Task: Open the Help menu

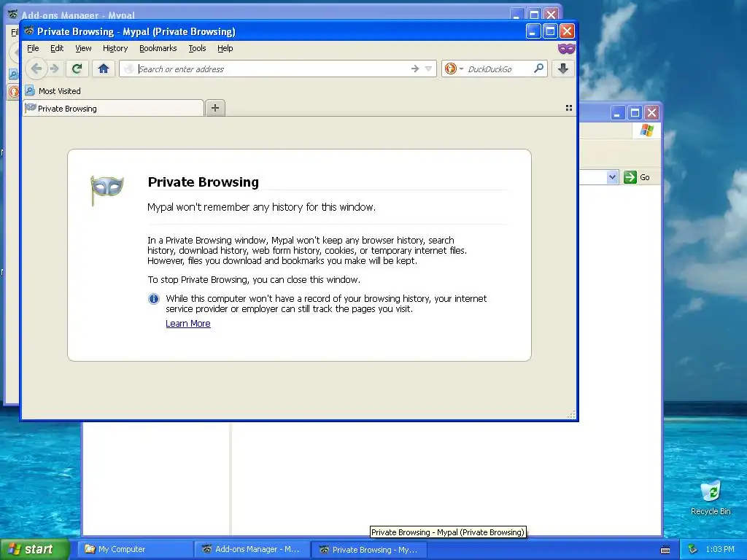Action: [x=225, y=48]
